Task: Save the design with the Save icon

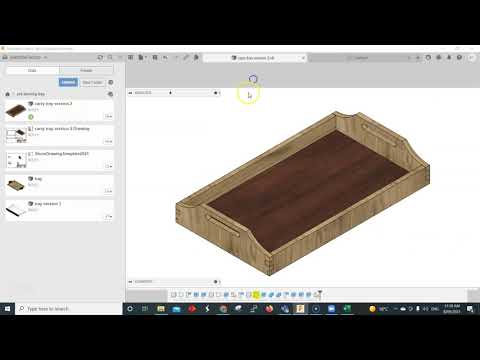Action: tap(155, 58)
